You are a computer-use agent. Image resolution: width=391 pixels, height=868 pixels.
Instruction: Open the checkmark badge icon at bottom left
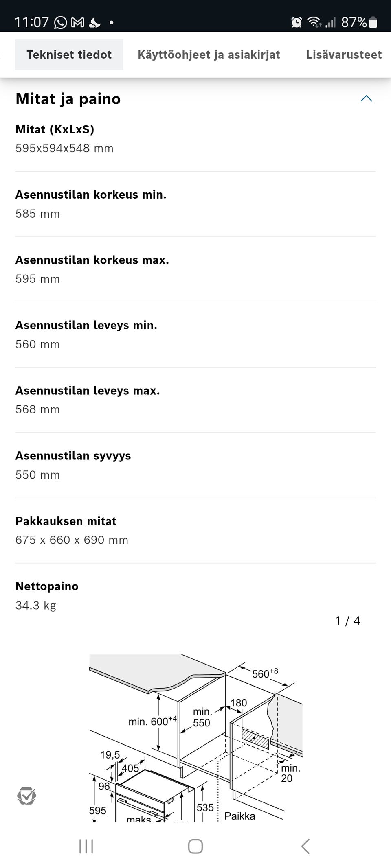coord(26,796)
